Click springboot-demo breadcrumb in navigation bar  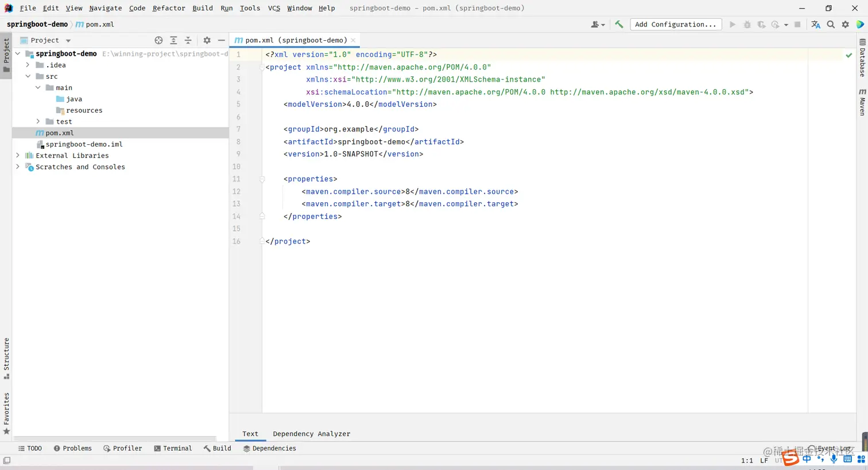(37, 24)
